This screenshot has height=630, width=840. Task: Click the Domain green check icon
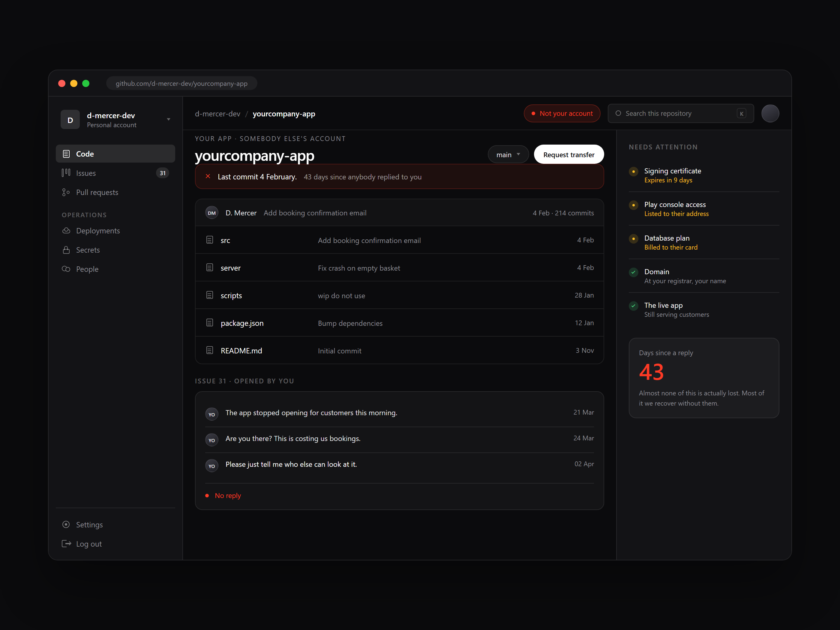[x=633, y=272]
